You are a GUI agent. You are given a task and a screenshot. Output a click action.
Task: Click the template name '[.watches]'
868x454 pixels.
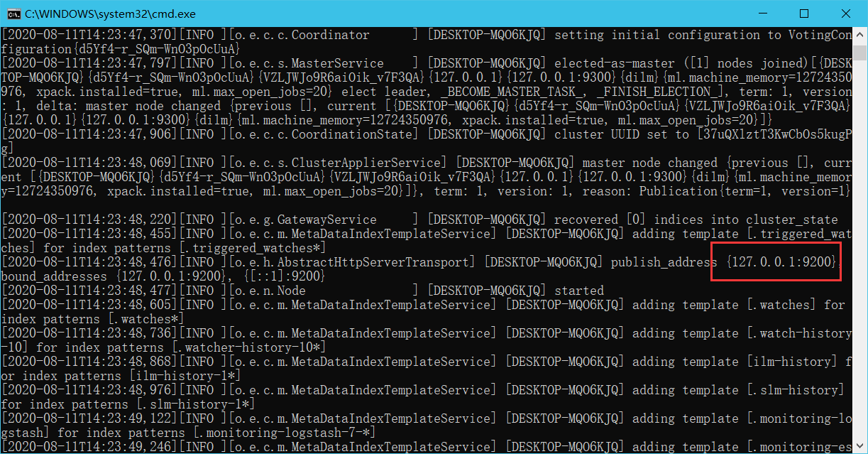781,305
